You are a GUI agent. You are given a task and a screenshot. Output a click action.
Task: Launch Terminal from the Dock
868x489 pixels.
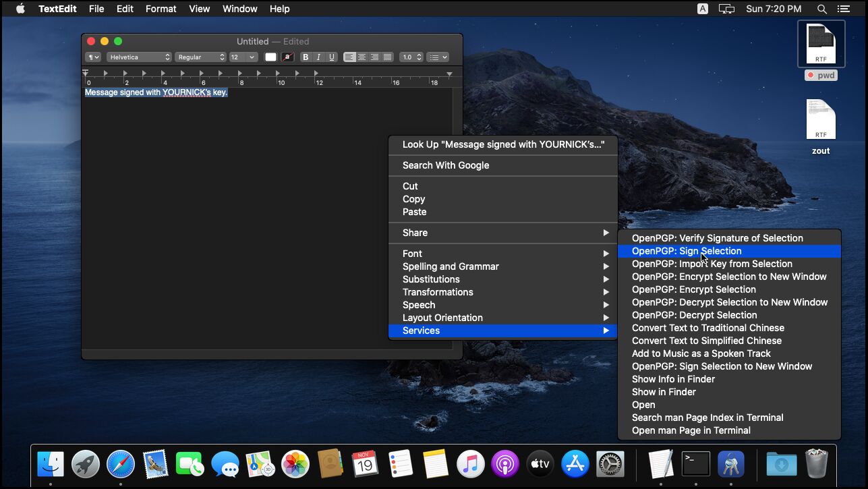point(695,464)
